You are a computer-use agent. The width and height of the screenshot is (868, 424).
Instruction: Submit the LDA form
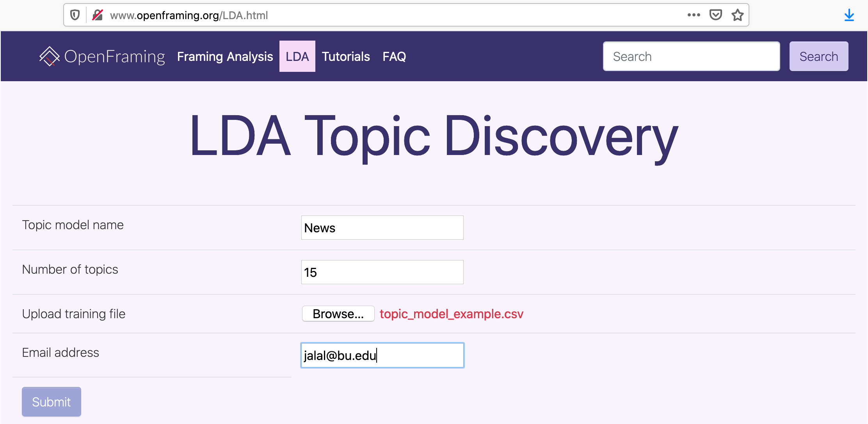coord(52,402)
